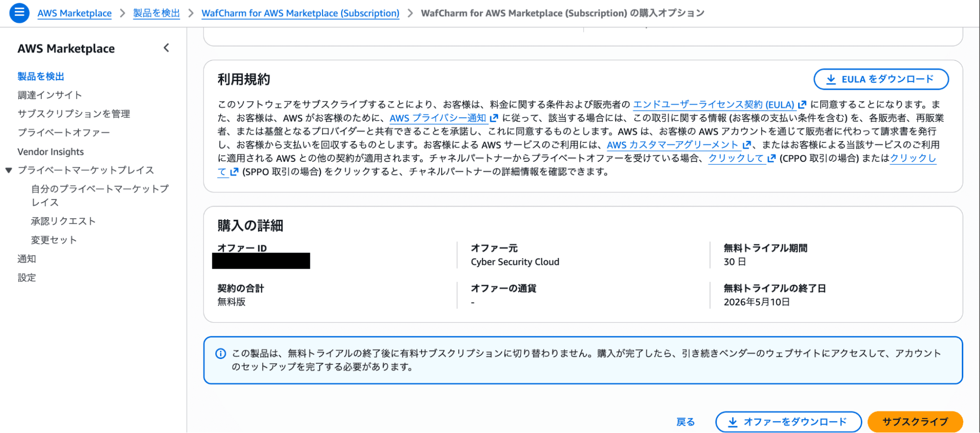Viewport: 980px width, 433px height.
Task: Click the クリックして link for CPPO
Action: (x=736, y=158)
